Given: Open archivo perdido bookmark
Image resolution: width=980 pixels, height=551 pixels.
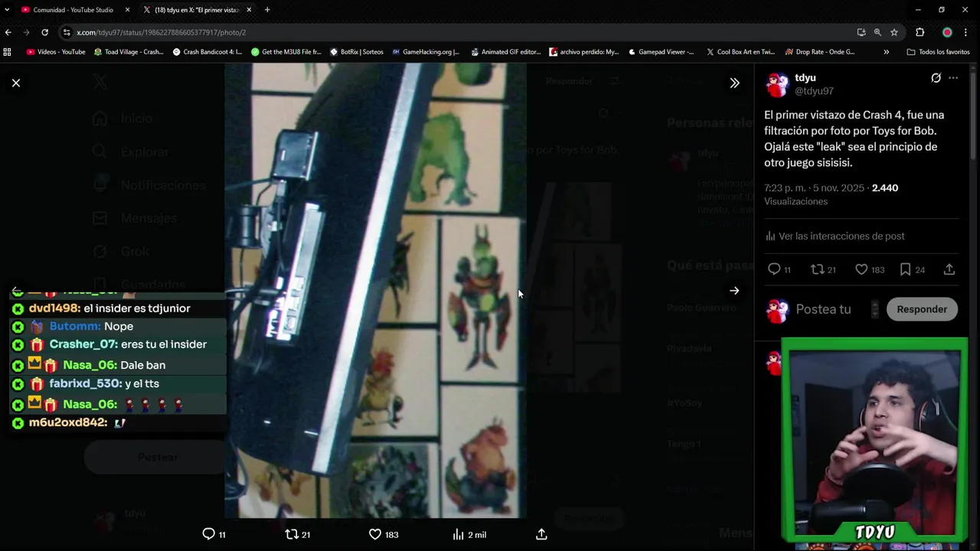Looking at the screenshot, I should coord(584,52).
